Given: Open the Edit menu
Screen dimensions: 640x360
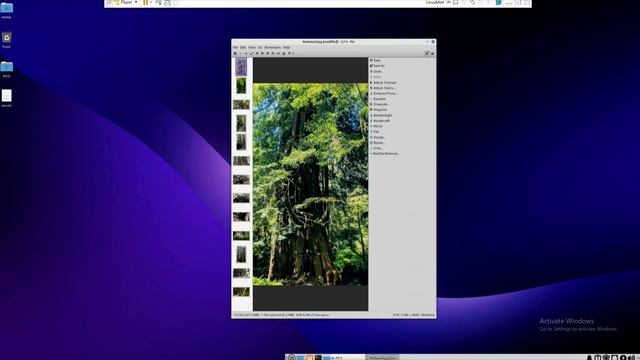Looking at the screenshot, I should pos(243,47).
